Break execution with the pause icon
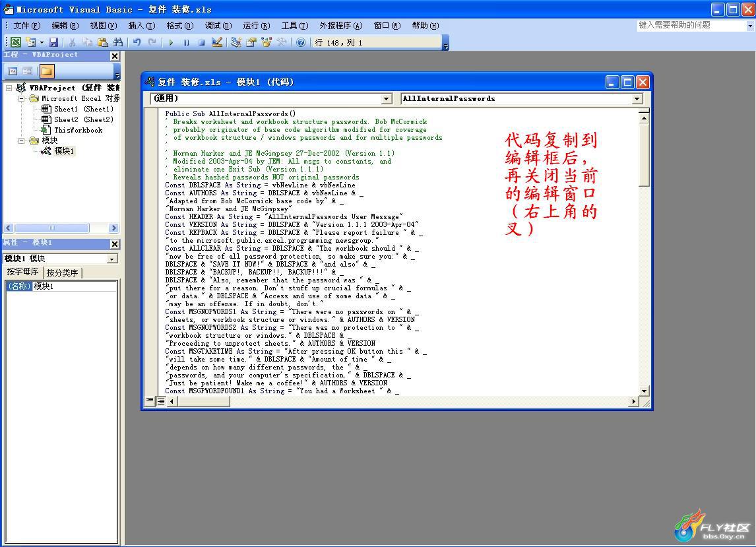This screenshot has height=547, width=756. tap(186, 42)
